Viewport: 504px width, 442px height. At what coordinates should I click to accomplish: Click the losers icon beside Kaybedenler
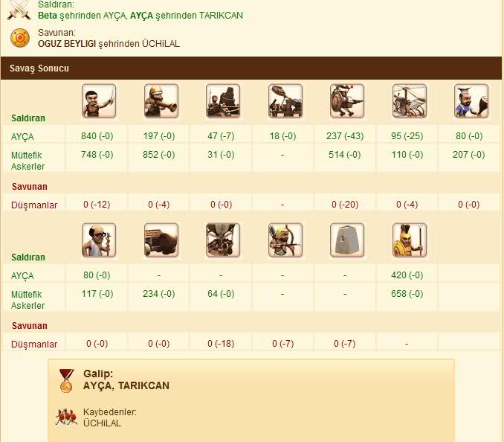click(66, 417)
